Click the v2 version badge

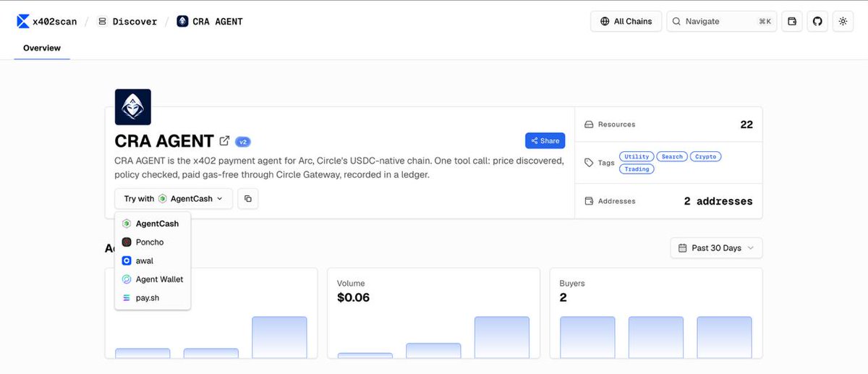tap(243, 142)
